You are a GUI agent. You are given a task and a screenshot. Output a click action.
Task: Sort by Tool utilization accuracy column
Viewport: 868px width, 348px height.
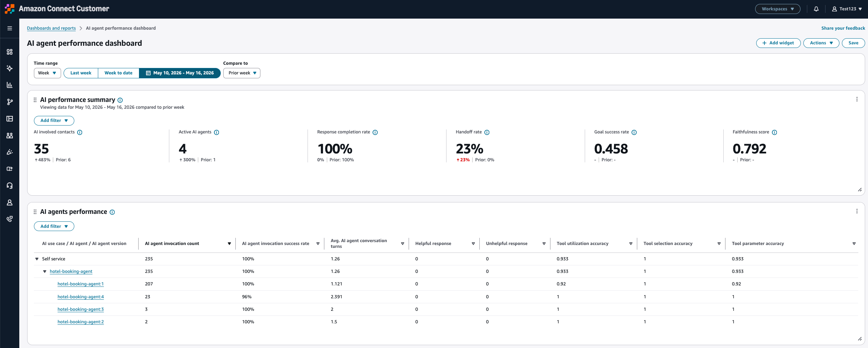[631, 244]
